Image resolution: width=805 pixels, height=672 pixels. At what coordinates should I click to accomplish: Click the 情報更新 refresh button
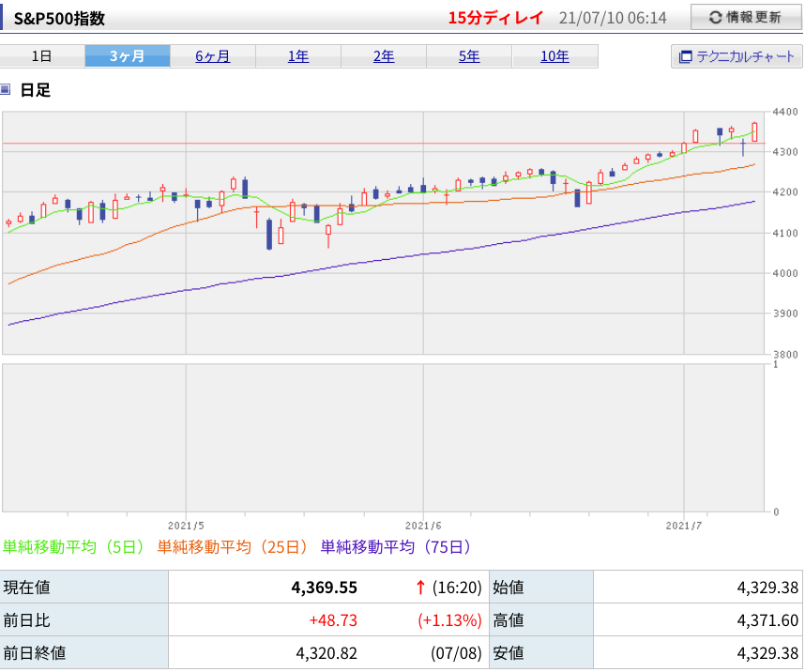coord(746,17)
